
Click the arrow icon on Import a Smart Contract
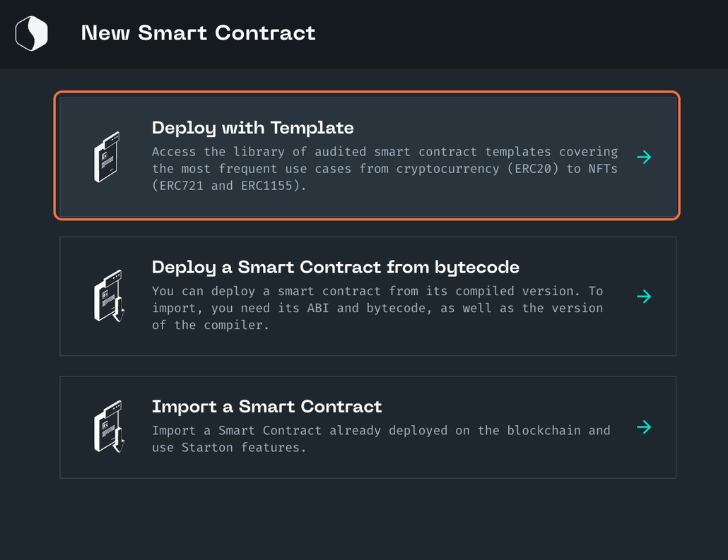pyautogui.click(x=644, y=427)
